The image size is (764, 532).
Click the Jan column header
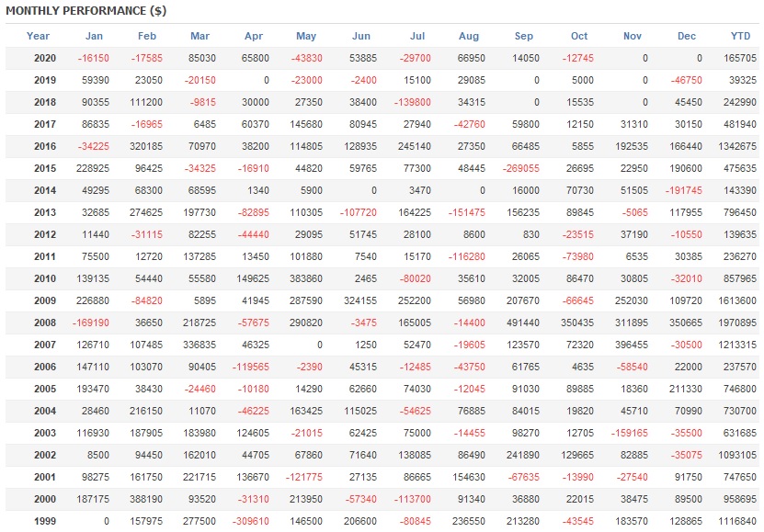click(94, 36)
